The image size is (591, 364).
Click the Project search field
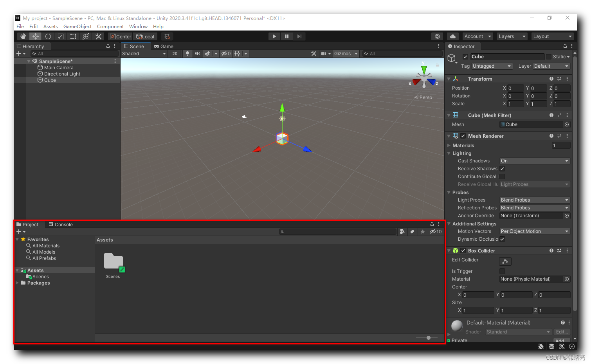point(337,232)
